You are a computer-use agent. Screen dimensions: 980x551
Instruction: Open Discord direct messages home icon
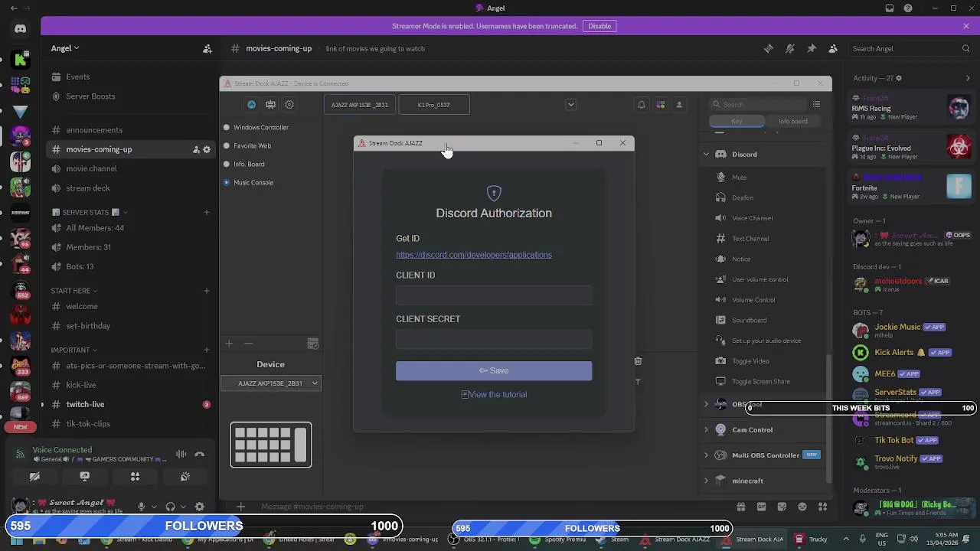[21, 29]
